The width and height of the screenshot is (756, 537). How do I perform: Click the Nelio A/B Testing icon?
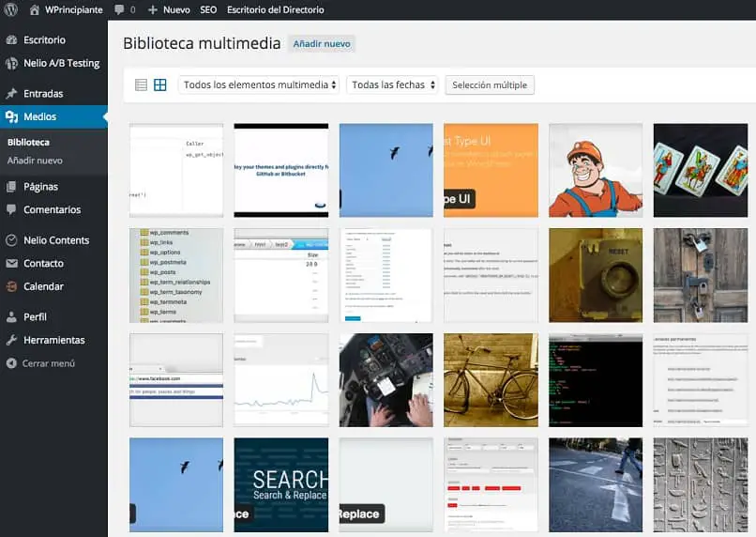pyautogui.click(x=11, y=63)
